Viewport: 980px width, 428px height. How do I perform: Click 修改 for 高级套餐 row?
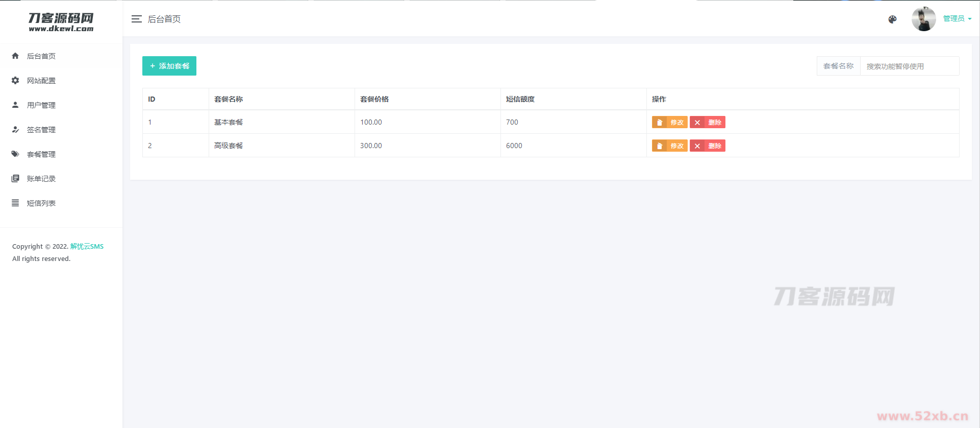coord(670,146)
